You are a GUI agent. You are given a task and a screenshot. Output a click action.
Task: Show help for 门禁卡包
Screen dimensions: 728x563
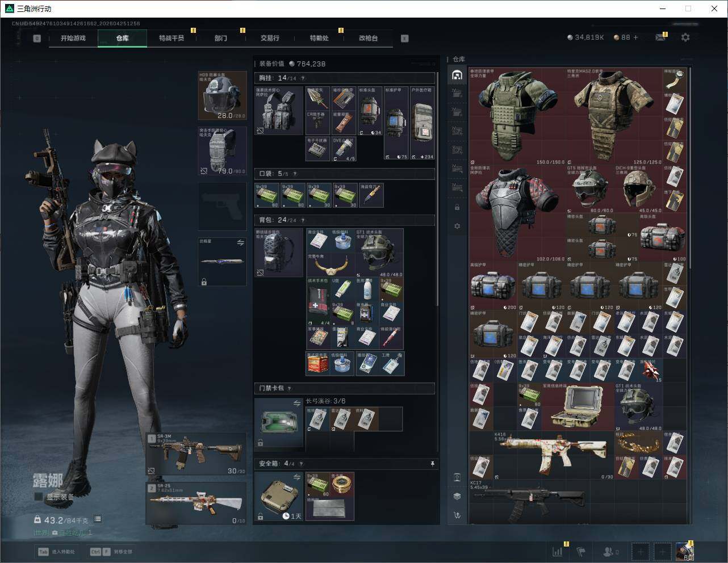289,388
